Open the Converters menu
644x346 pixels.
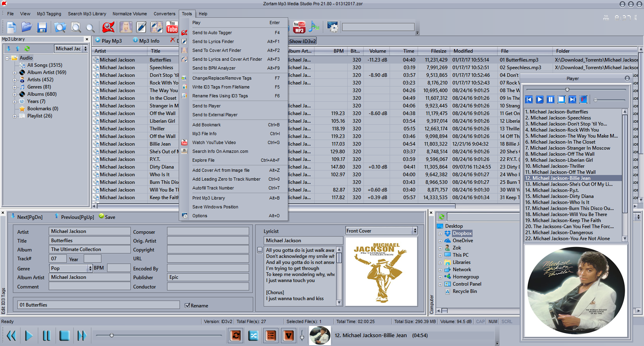(164, 14)
